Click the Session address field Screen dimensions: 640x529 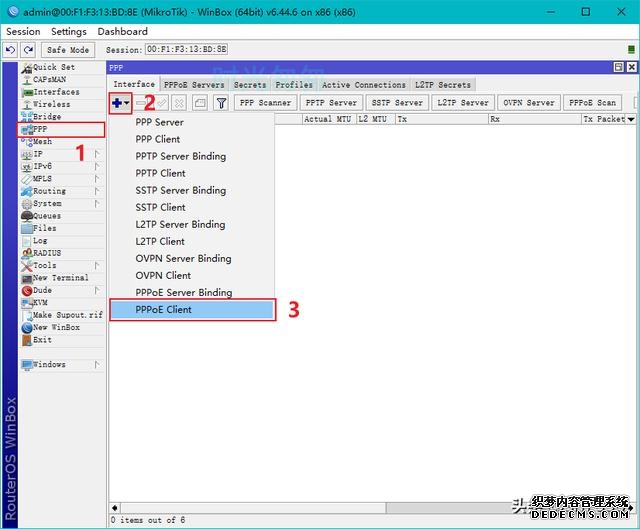click(187, 49)
